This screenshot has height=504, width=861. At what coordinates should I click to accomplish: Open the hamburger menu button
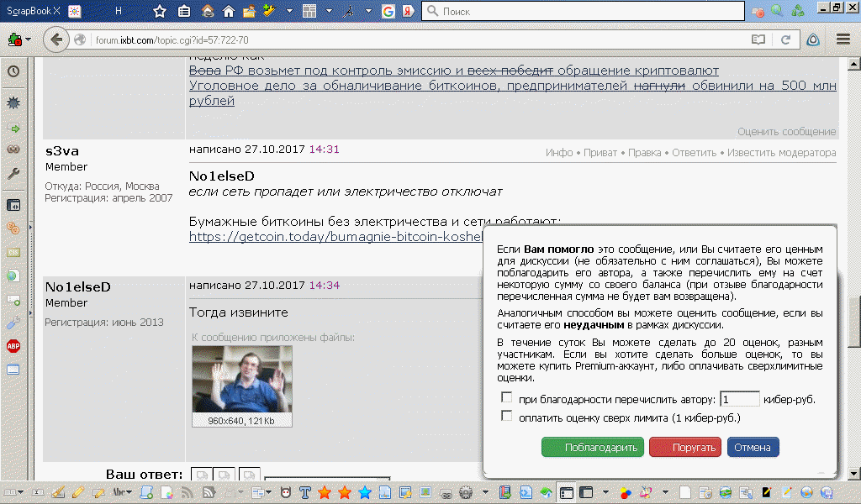pyautogui.click(x=843, y=39)
